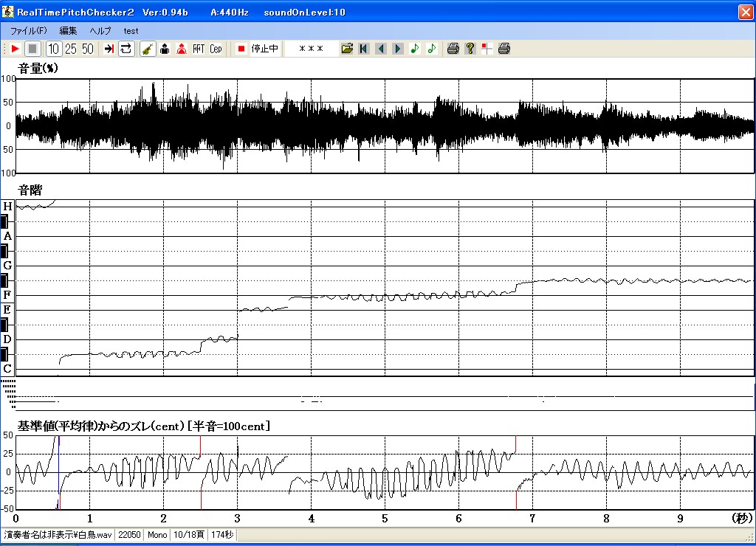Close the RealTimePitchChecker2 window
The height and width of the screenshot is (546, 756).
(746, 12)
